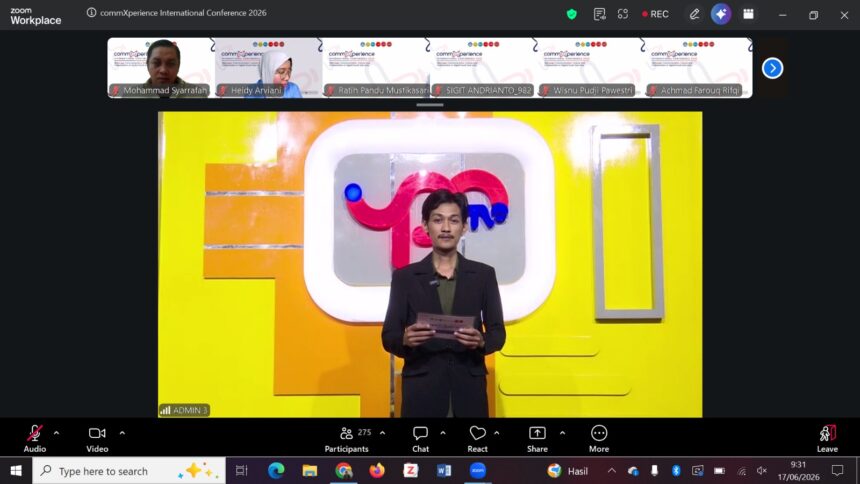
Task: Click the ADMIN 3 name label
Action: (184, 410)
